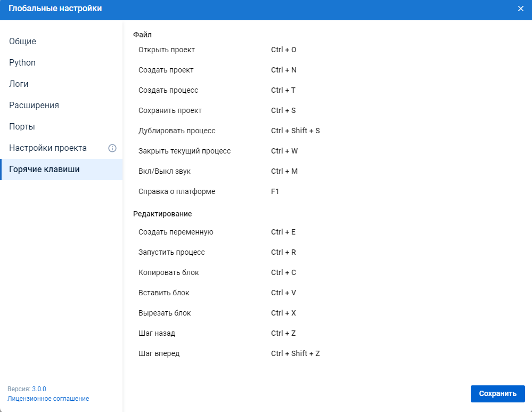The width and height of the screenshot is (532, 412).
Task: Click the Ctrl + E shortcut value
Action: point(283,232)
